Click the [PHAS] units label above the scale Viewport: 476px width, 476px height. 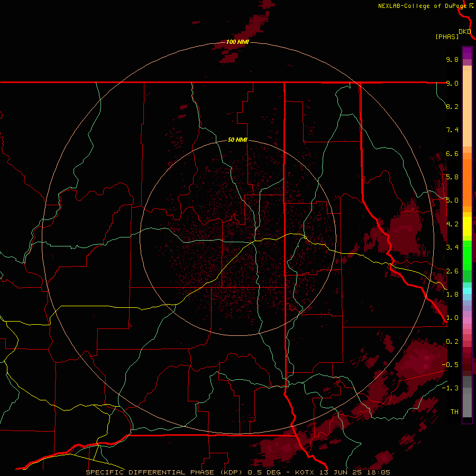click(447, 36)
